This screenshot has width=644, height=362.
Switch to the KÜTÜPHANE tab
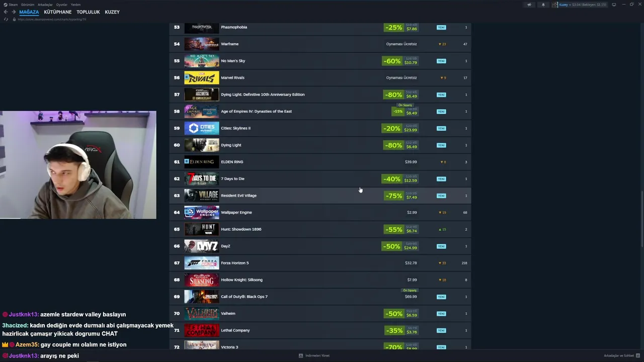[58, 12]
